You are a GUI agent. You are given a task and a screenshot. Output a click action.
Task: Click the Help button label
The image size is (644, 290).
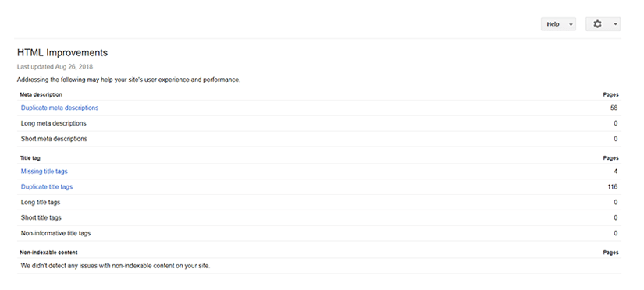click(x=553, y=24)
